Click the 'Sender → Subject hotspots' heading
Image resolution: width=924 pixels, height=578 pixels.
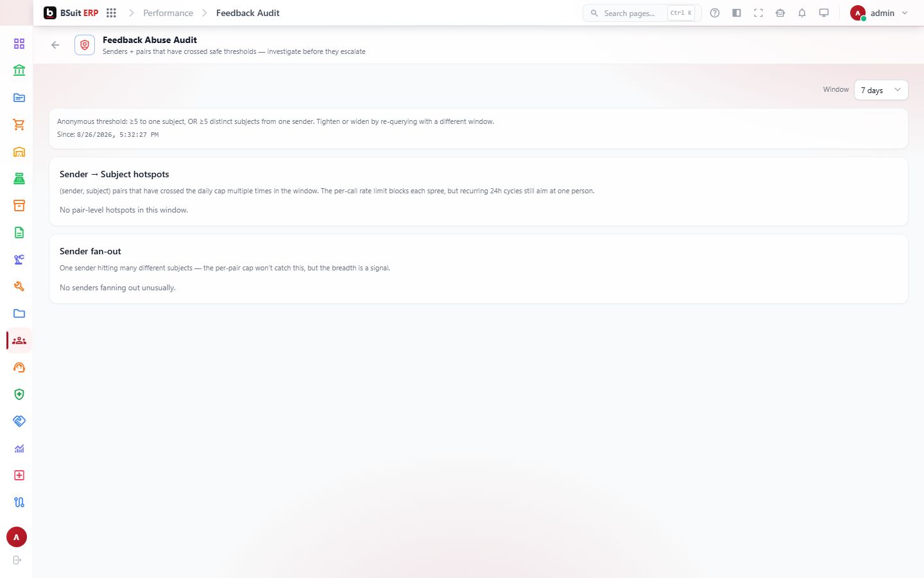tap(114, 174)
